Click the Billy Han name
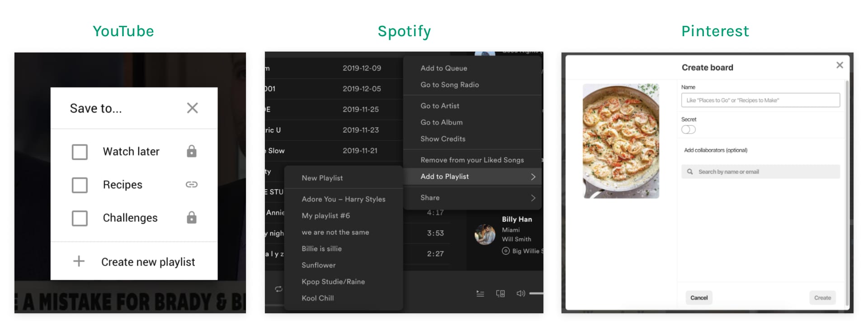Screen dimensions: 868x335 click(517, 219)
